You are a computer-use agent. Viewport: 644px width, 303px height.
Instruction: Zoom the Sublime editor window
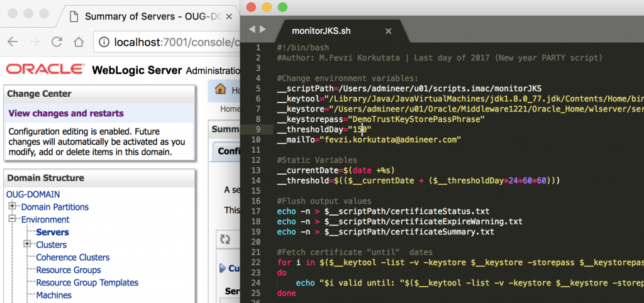pyautogui.click(x=282, y=7)
